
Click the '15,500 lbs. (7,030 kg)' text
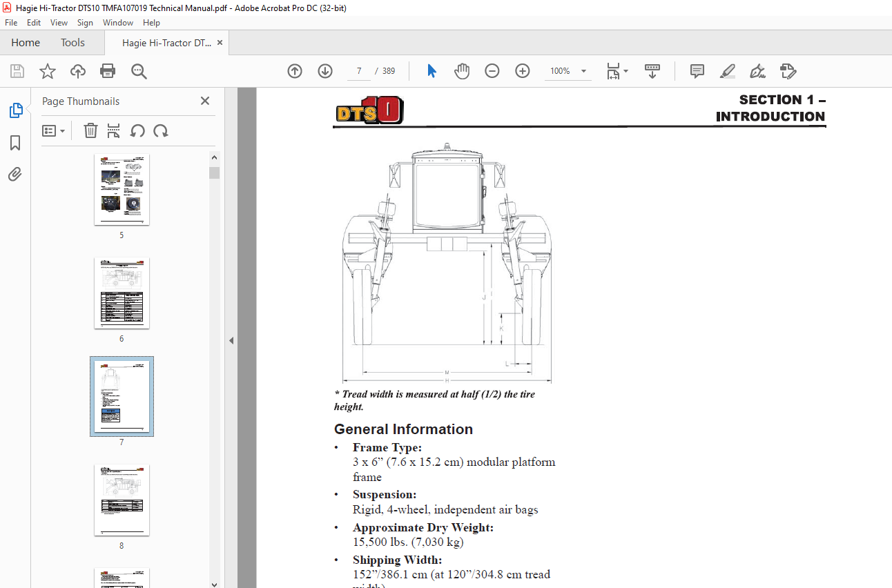tap(408, 542)
